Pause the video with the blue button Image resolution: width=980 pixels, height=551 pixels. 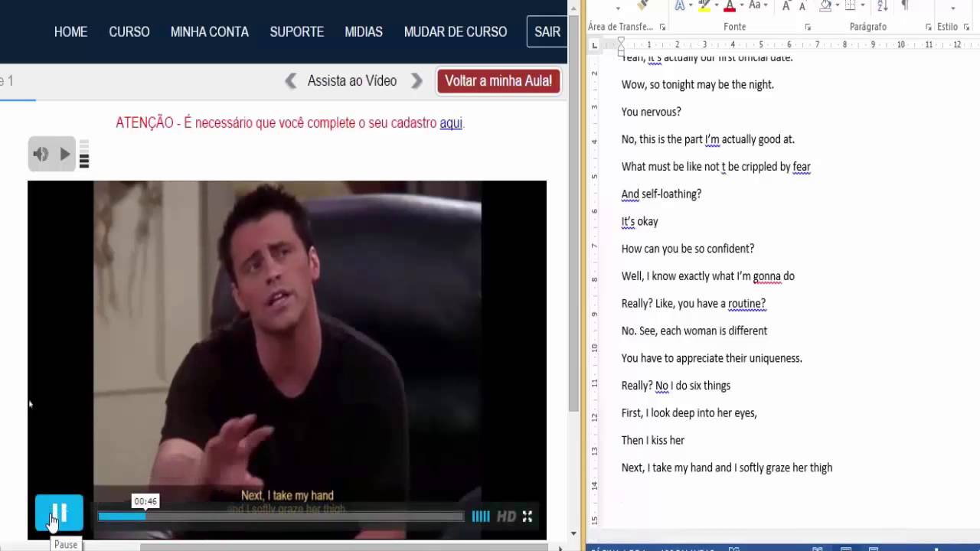[x=59, y=513]
